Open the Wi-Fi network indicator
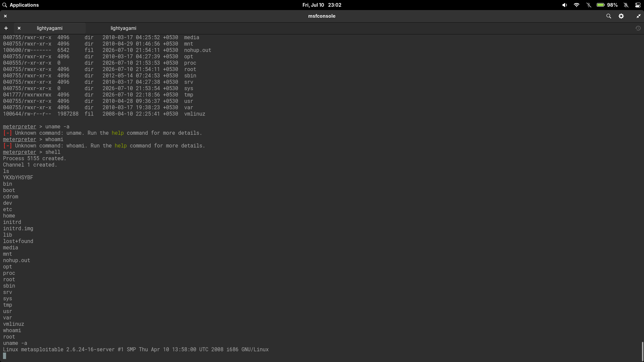Viewport: 644px width, 362px height. pos(577,5)
